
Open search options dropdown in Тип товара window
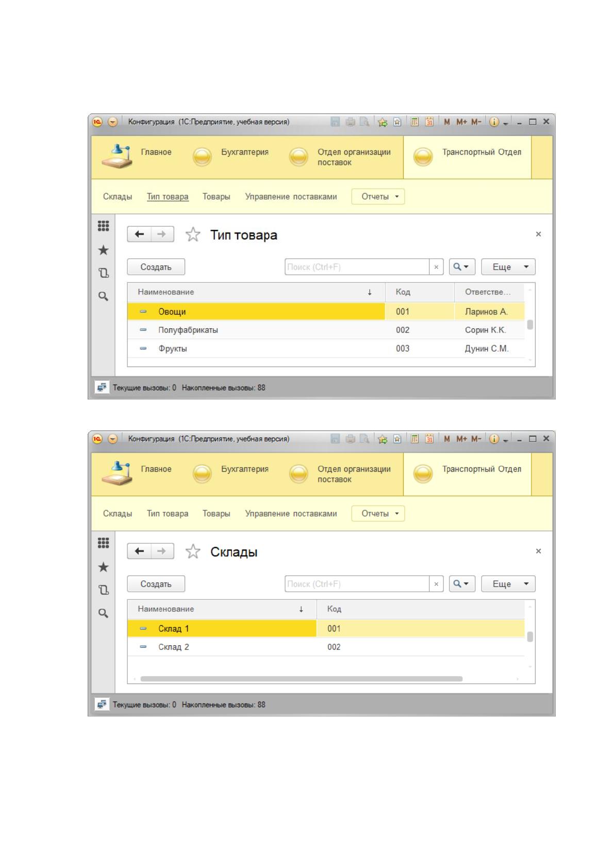[462, 267]
